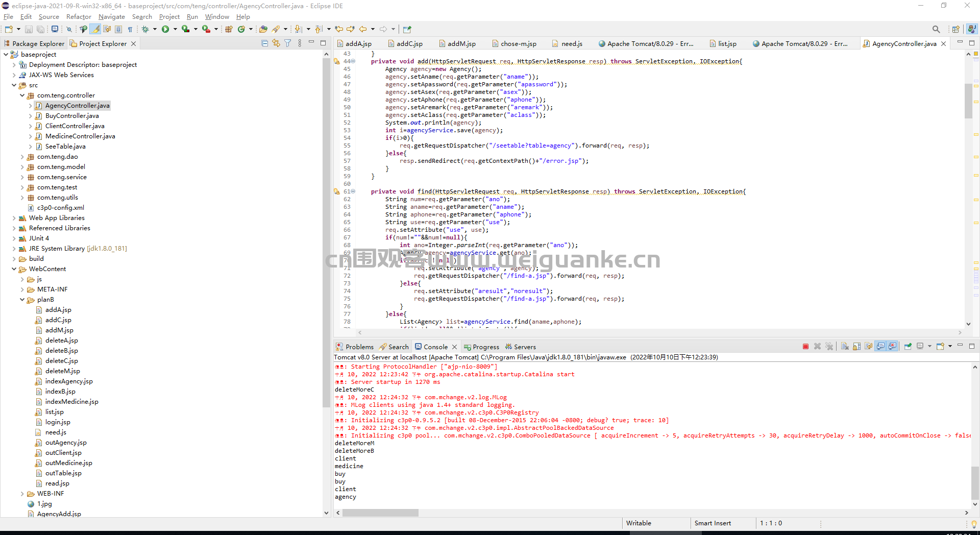This screenshot has width=980, height=535.
Task: Click the Project Explorer vertical scrollbar
Action: coord(326,232)
